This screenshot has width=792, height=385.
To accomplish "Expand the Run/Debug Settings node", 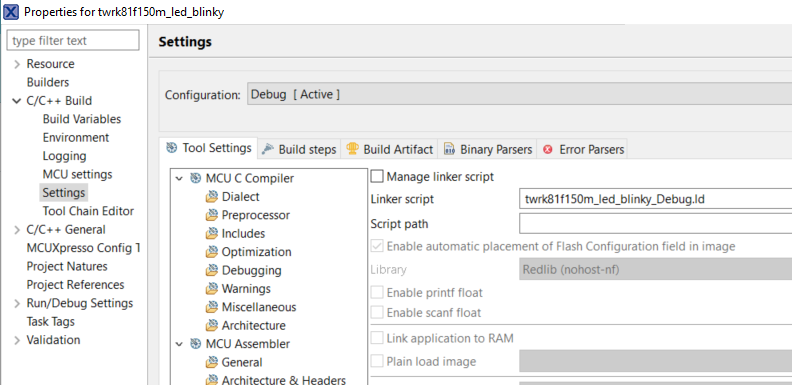I will (x=17, y=303).
